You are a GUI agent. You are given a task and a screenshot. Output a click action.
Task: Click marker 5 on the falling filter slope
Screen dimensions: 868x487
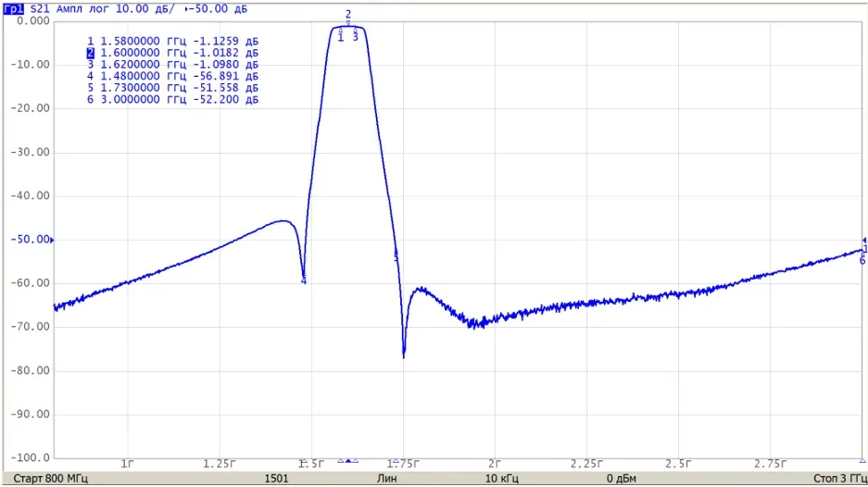pos(396,256)
